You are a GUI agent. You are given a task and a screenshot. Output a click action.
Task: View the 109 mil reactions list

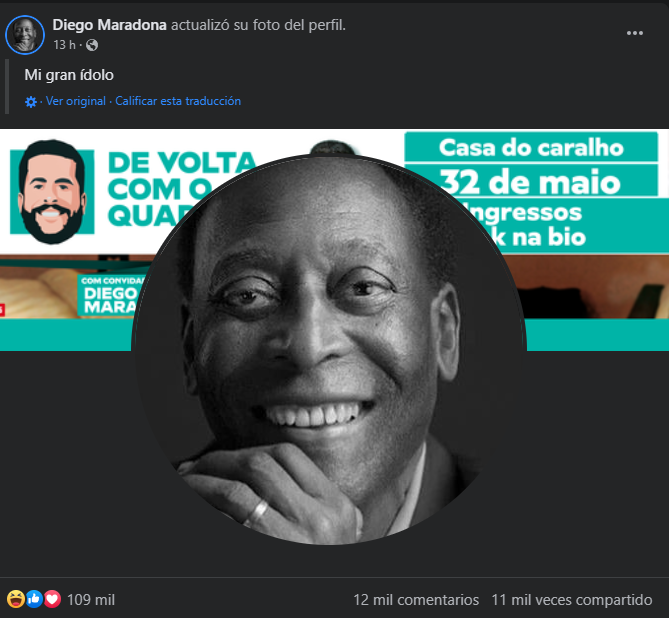click(x=91, y=600)
